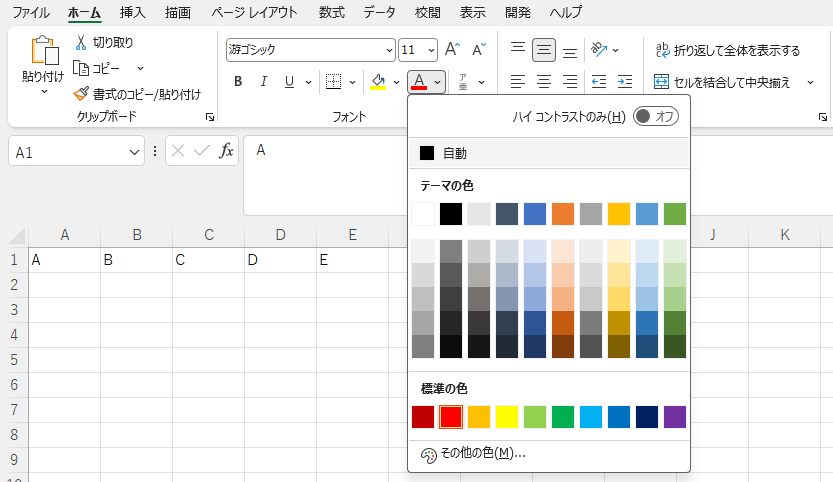Click the Paste clipboard icon
Screen dimensions: 833x482
click(x=45, y=51)
